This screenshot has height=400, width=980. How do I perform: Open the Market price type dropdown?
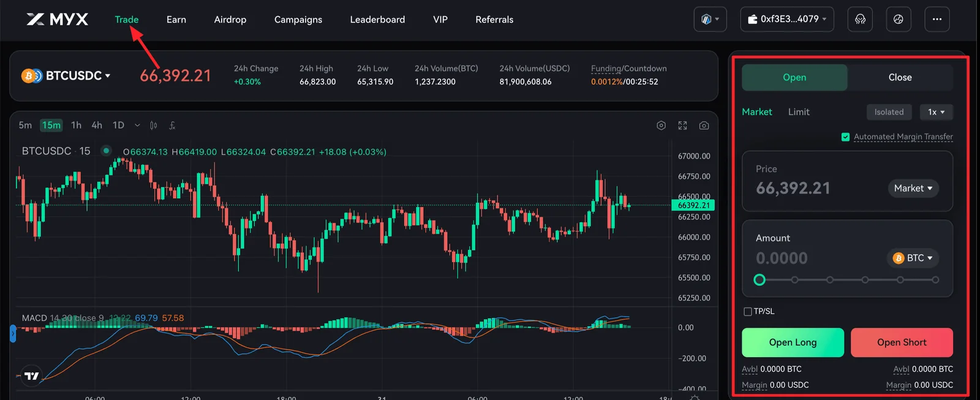[x=913, y=189]
